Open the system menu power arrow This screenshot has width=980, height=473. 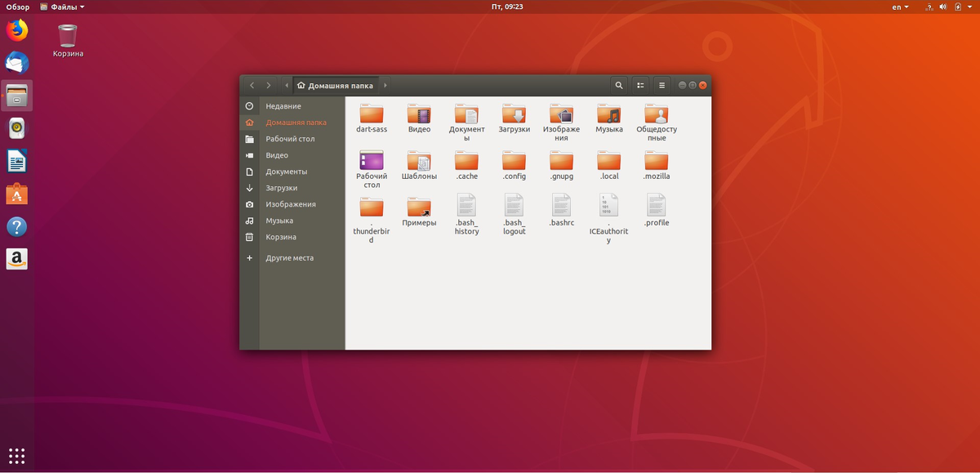(x=971, y=7)
